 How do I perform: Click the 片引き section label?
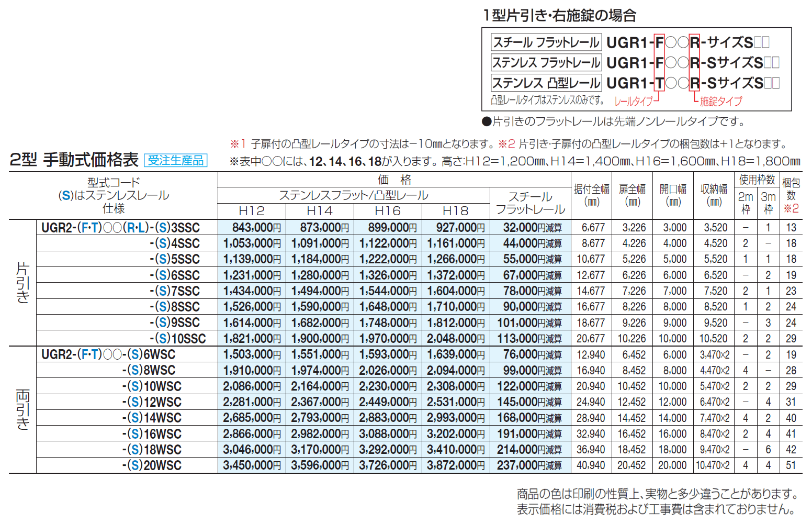point(21,283)
